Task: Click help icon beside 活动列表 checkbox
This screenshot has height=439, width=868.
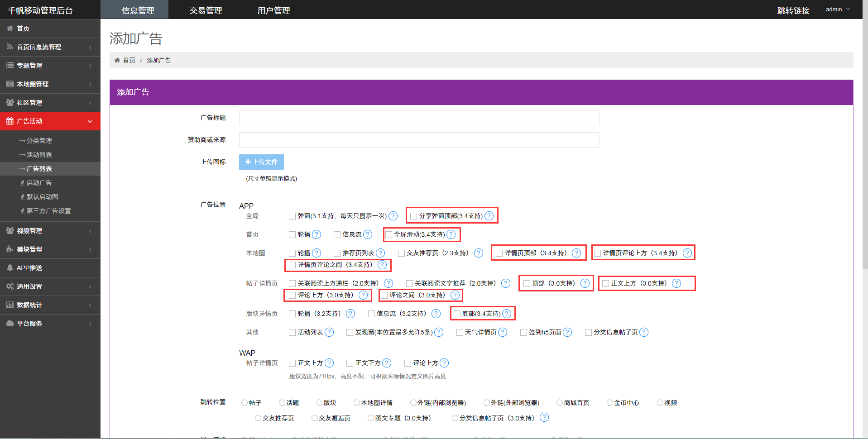Action: pyautogui.click(x=329, y=332)
